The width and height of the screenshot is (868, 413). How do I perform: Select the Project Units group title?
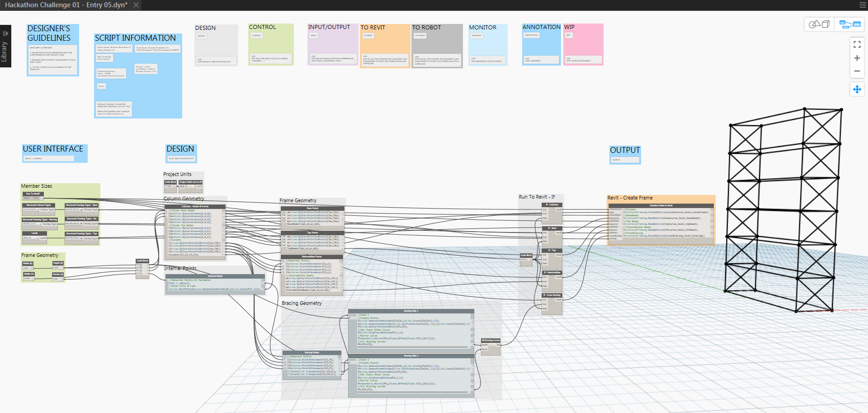(x=177, y=174)
